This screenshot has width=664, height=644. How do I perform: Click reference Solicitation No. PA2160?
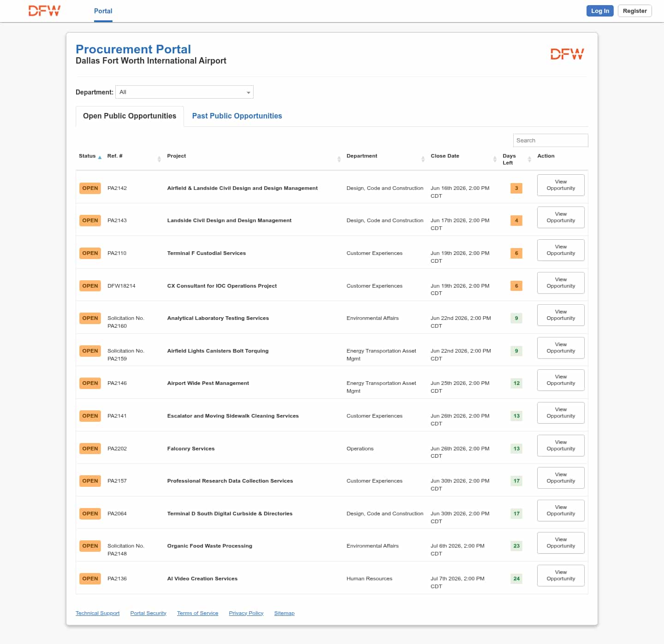[x=126, y=322]
